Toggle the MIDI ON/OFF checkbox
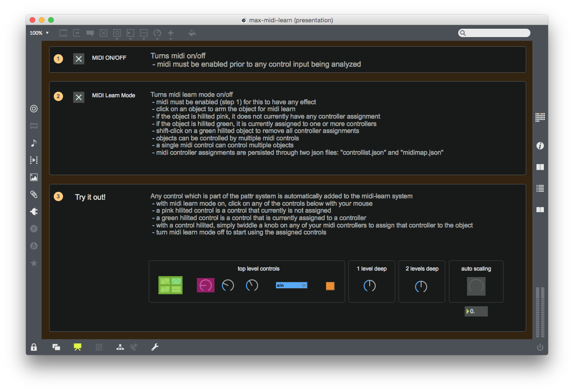The width and height of the screenshot is (574, 392). tap(79, 59)
